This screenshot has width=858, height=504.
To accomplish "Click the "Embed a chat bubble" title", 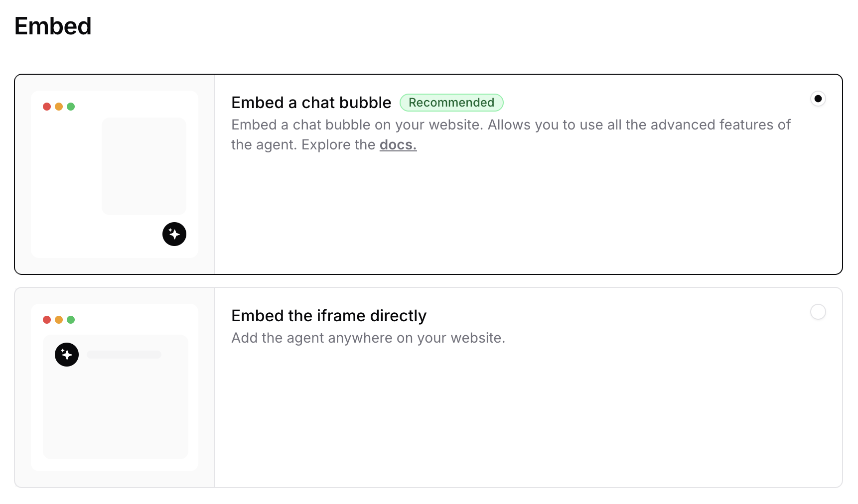I will pos(311,103).
